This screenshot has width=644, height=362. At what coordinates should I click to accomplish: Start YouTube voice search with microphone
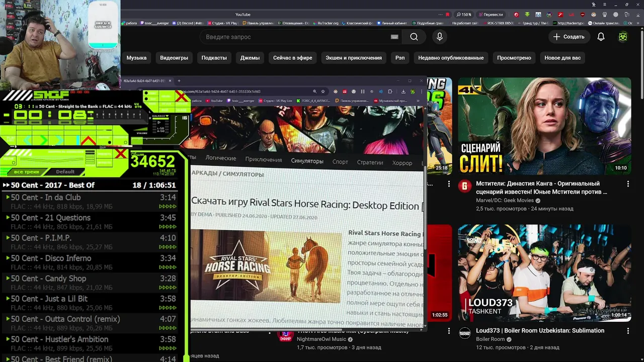440,37
